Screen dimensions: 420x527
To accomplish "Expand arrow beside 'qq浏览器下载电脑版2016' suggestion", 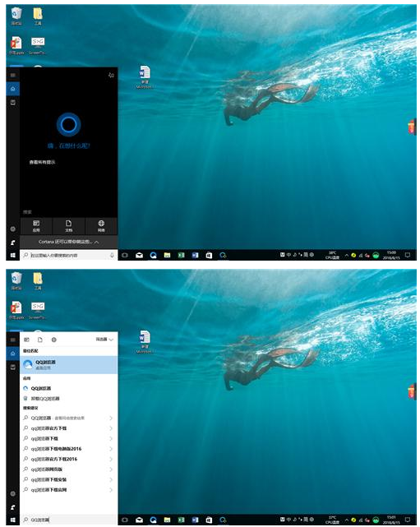I will (x=111, y=449).
